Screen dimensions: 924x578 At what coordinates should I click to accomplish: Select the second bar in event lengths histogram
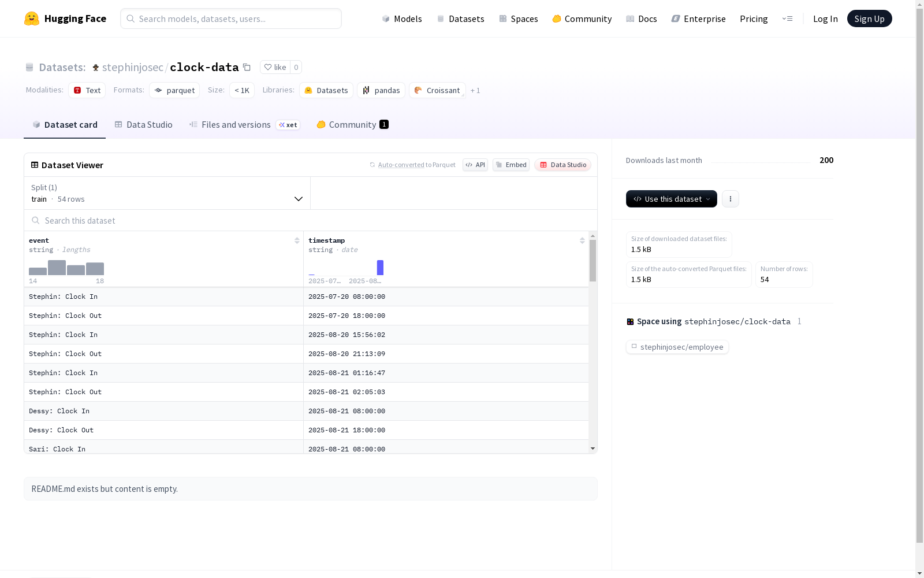(57, 268)
